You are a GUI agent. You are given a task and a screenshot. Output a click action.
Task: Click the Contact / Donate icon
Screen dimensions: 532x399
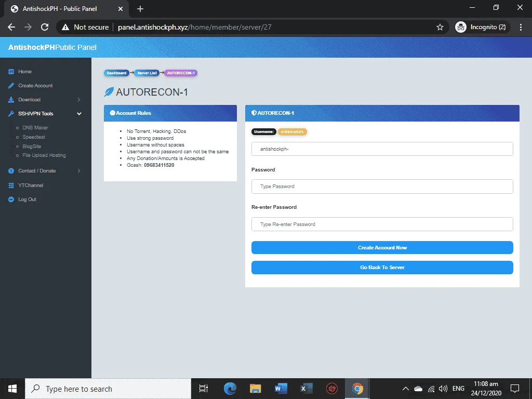click(x=11, y=170)
